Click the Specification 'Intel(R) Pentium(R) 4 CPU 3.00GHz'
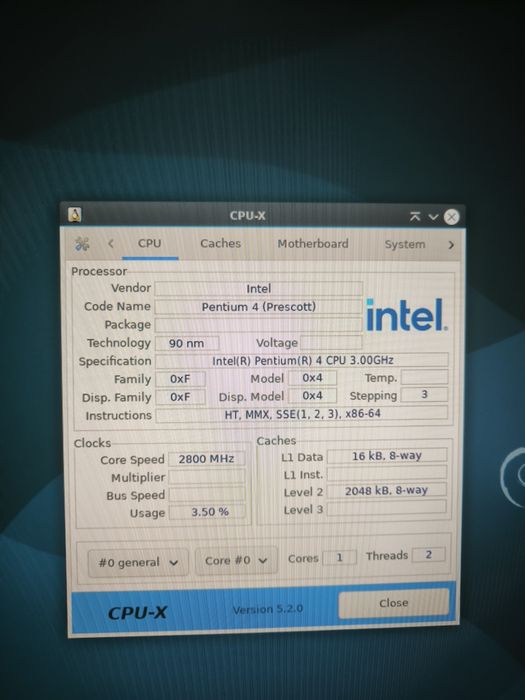This screenshot has width=525, height=700. tap(302, 360)
